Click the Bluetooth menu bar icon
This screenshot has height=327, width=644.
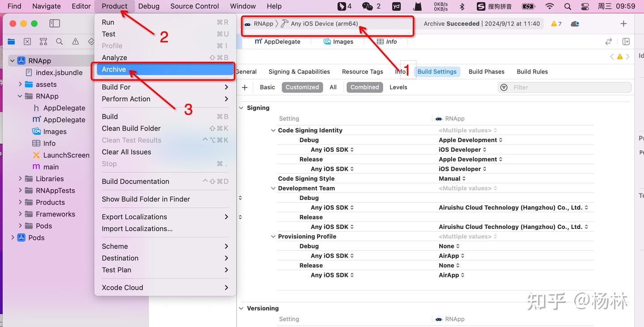(x=462, y=6)
